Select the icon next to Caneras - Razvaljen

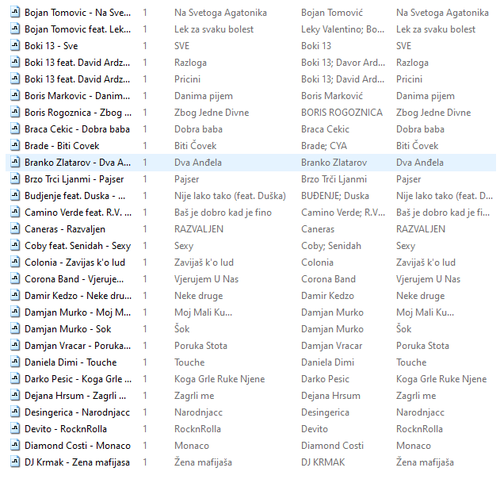[x=15, y=229]
